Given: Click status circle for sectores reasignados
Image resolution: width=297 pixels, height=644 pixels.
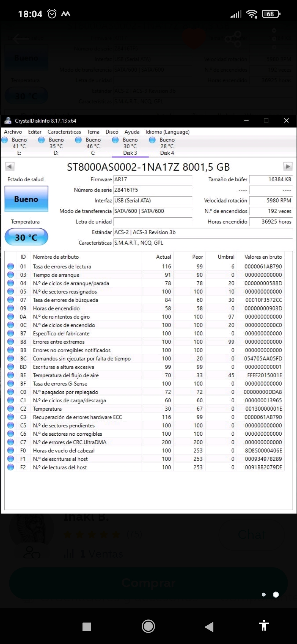Looking at the screenshot, I should 11,291.
